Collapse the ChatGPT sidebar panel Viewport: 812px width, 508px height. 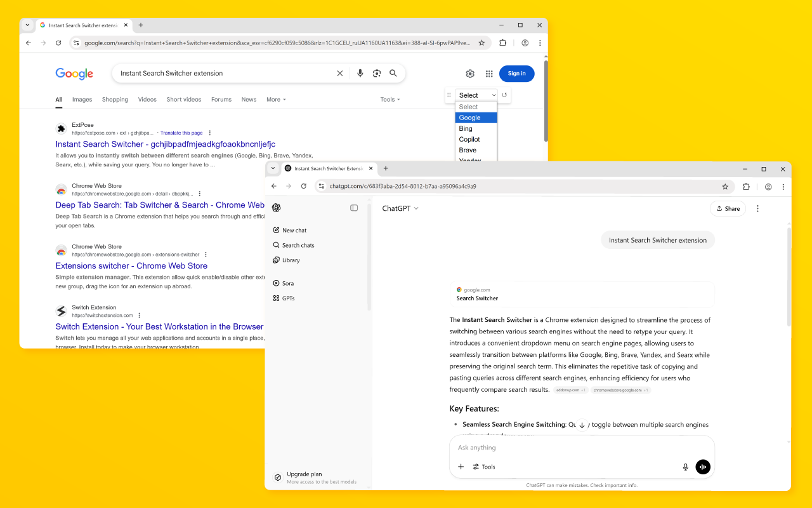click(x=354, y=208)
